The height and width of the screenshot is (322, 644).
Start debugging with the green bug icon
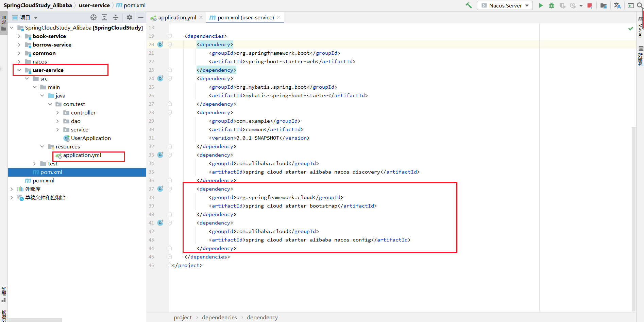(552, 5)
